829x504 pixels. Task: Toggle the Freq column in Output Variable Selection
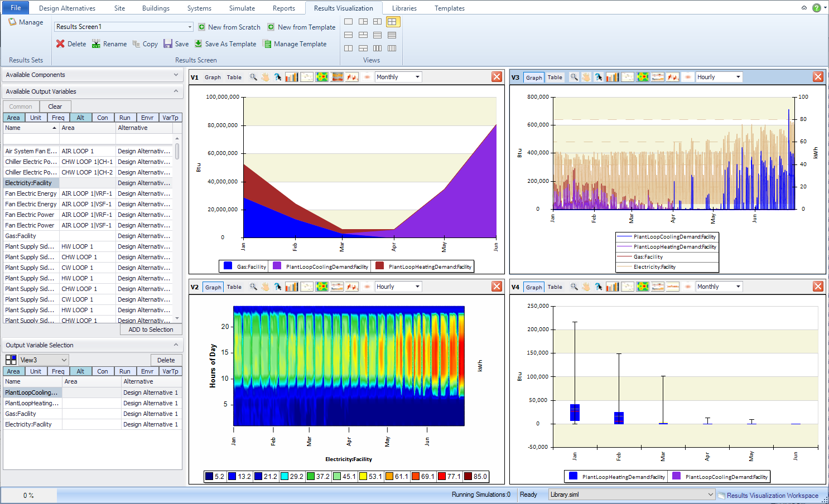click(58, 371)
